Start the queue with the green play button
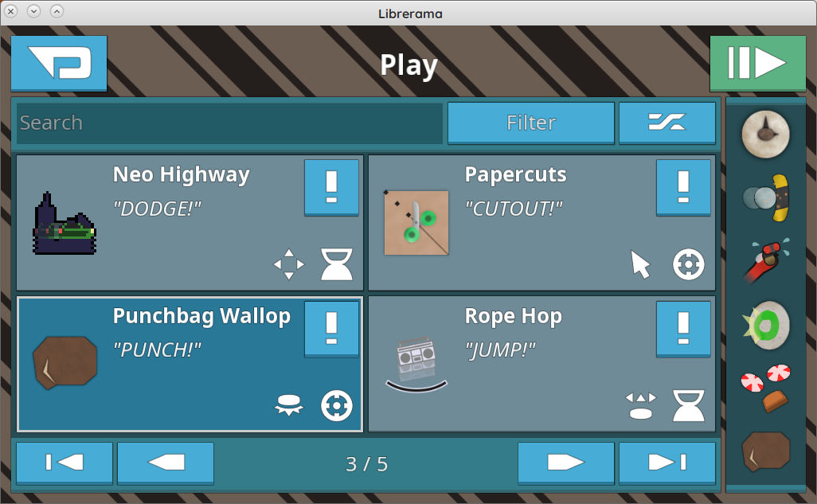Image resolution: width=817 pixels, height=504 pixels. (757, 63)
